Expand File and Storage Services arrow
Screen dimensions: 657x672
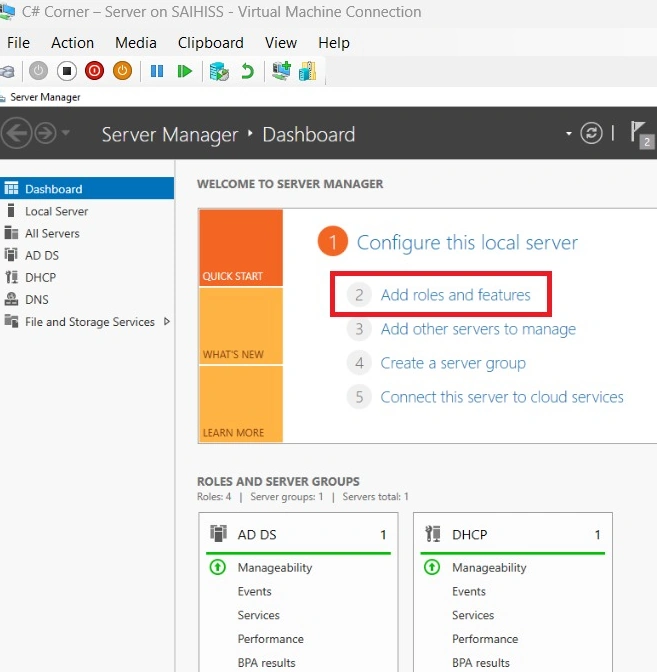(x=167, y=321)
